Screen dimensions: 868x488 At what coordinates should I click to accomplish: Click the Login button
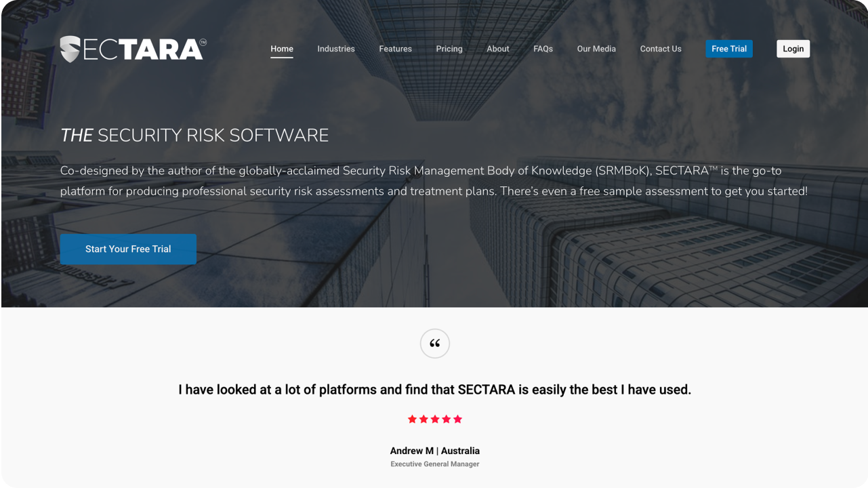tap(793, 49)
